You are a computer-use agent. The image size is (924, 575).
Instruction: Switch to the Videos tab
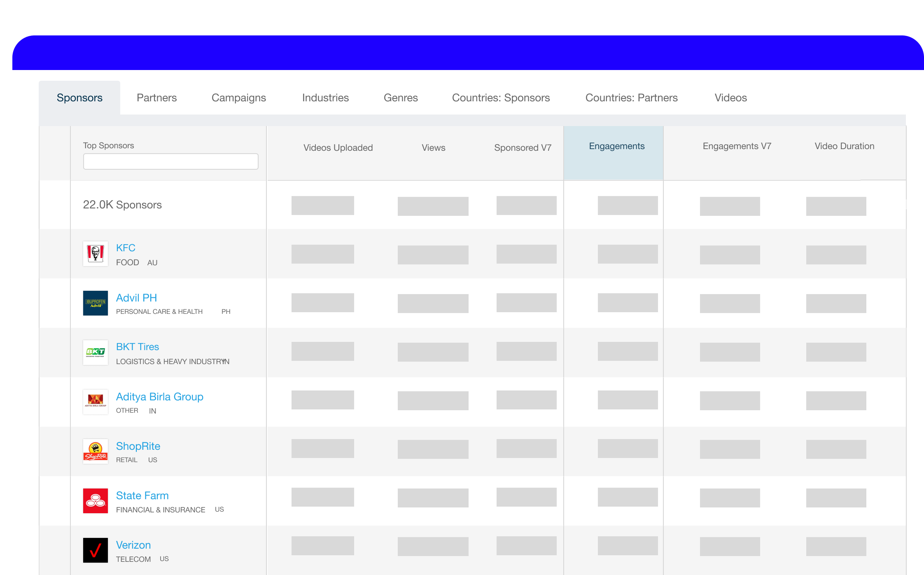730,98
